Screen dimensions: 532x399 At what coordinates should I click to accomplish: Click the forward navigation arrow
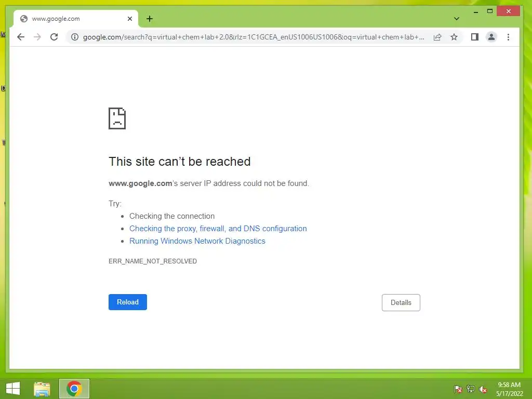point(37,37)
